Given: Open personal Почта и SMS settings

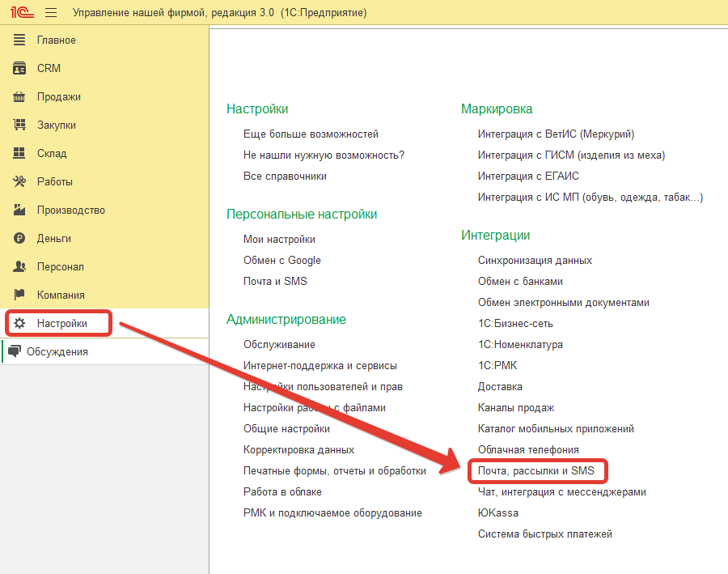Looking at the screenshot, I should coord(275,281).
